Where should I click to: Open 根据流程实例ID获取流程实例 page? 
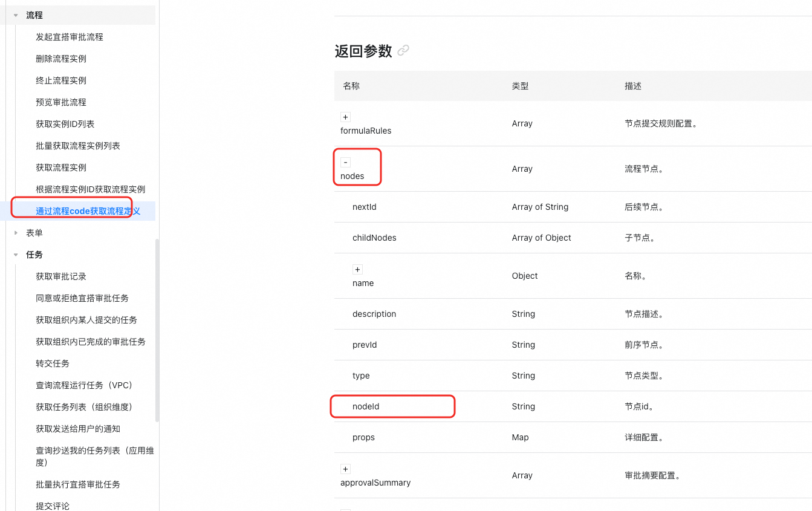click(91, 189)
